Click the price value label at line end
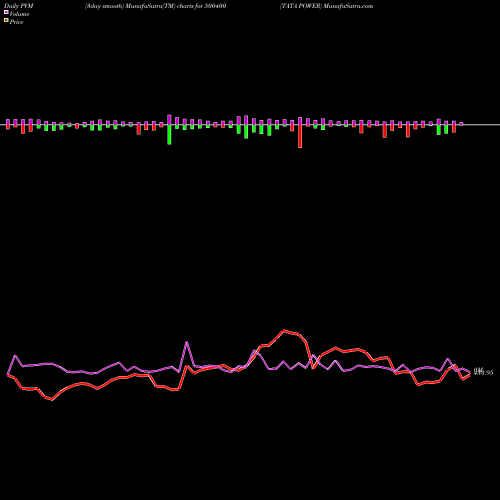The image size is (500, 500). click(x=483, y=372)
